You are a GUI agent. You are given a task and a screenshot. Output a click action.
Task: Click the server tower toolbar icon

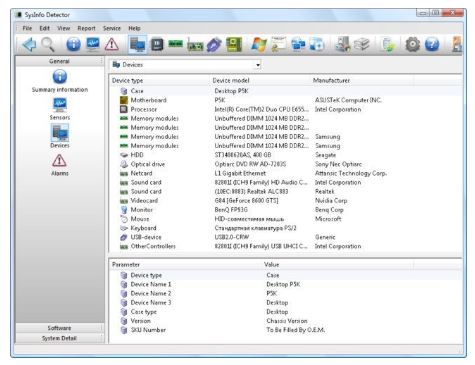coord(343,44)
